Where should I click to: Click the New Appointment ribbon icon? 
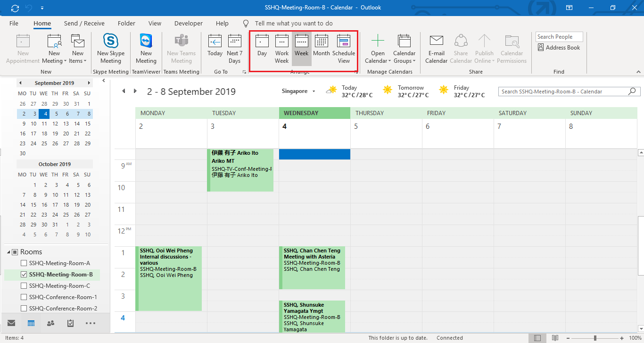tap(23, 49)
